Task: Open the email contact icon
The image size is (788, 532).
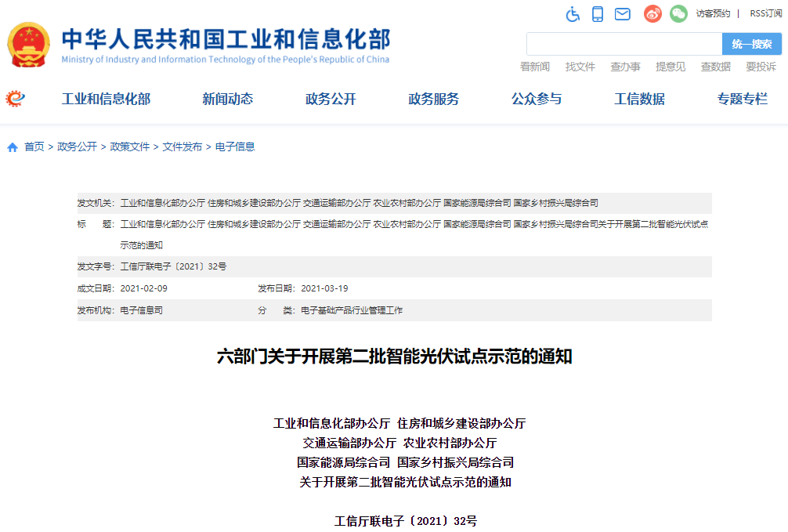Action: coord(622,14)
